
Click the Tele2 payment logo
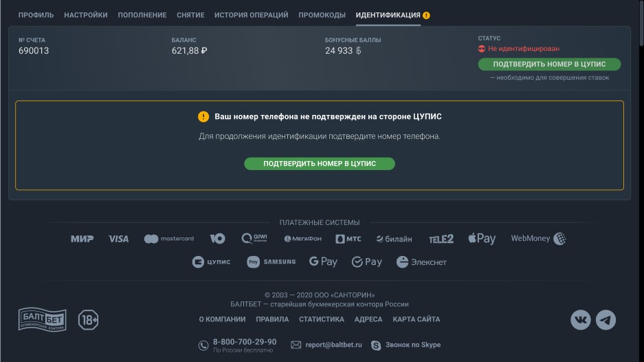(x=441, y=239)
